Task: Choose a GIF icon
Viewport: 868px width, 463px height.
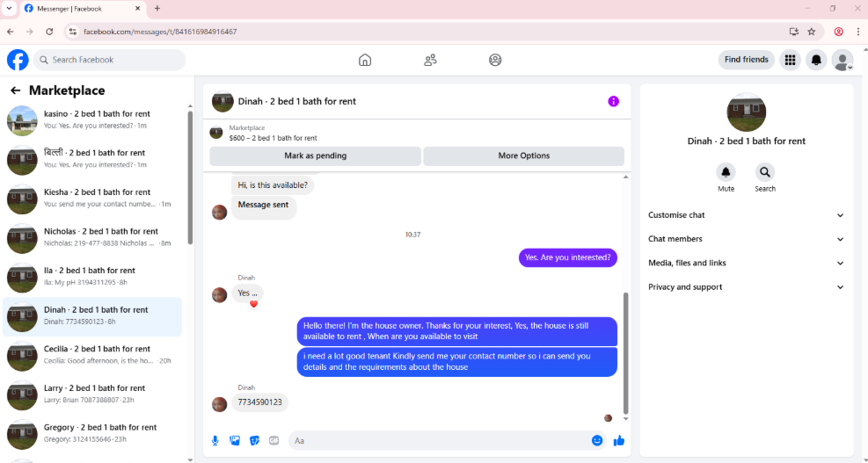Action: coord(274,441)
